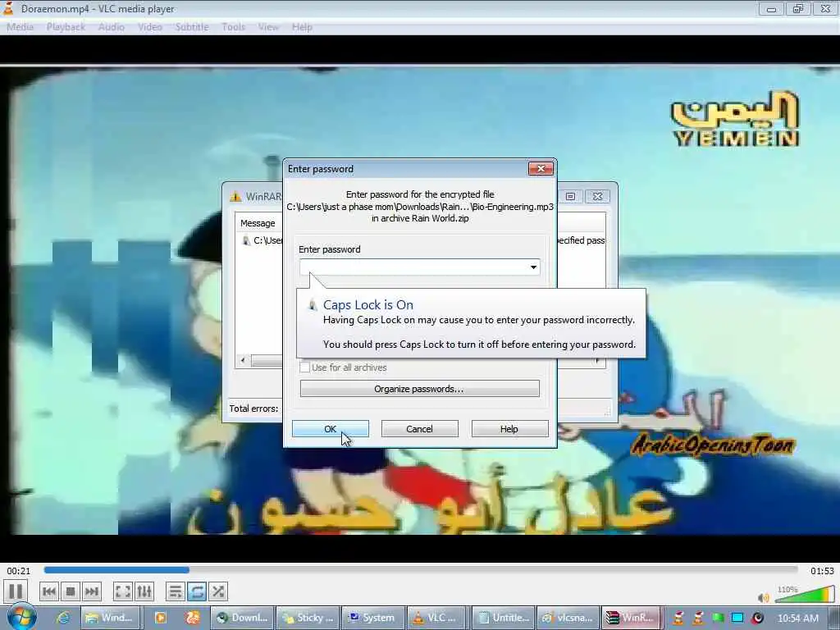Image resolution: width=840 pixels, height=630 pixels.
Task: Open the Media menu
Action: 20,27
